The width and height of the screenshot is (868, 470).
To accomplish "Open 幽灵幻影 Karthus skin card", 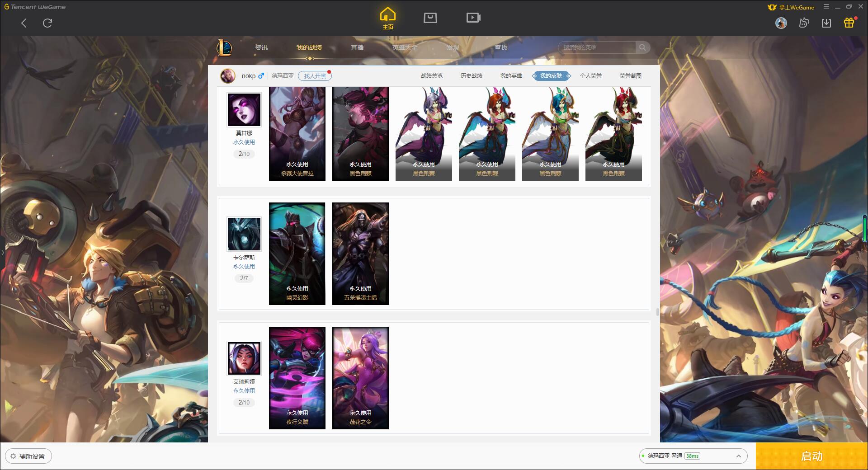I will 297,254.
